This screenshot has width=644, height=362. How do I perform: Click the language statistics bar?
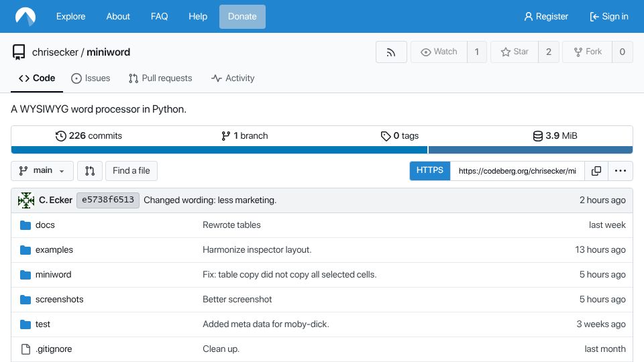322,149
